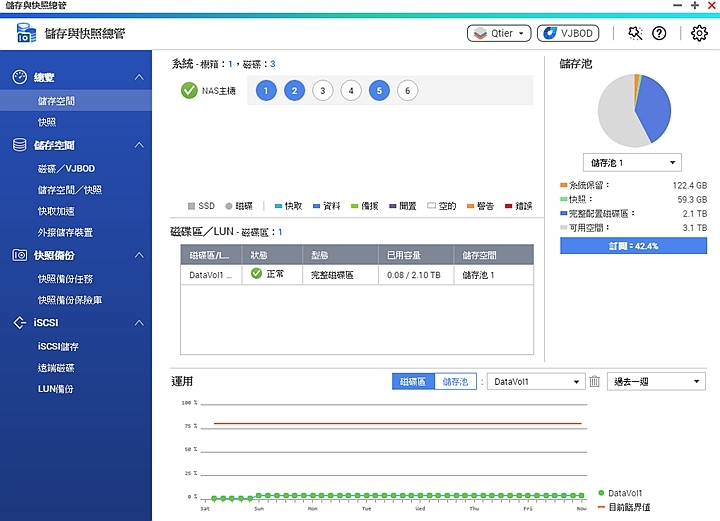Select empty disk slot 3
The height and width of the screenshot is (521, 720).
point(323,90)
